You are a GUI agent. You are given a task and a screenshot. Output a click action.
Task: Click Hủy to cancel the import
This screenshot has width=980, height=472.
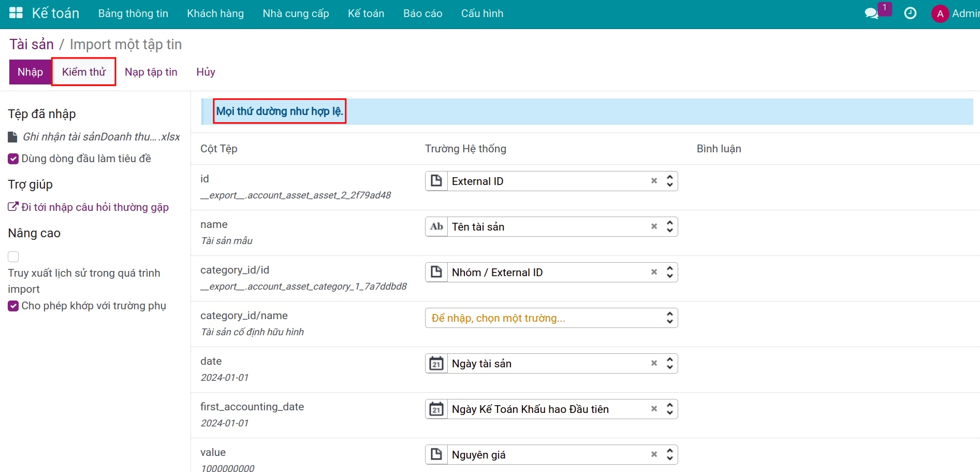click(206, 72)
